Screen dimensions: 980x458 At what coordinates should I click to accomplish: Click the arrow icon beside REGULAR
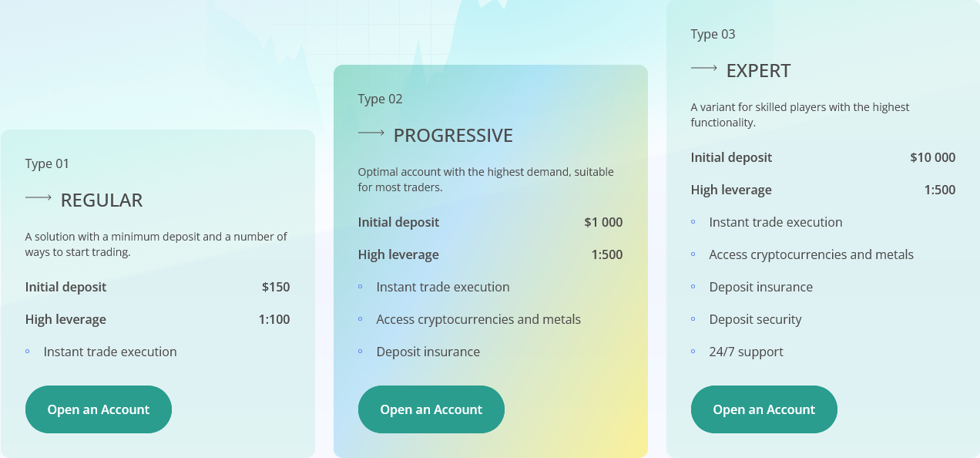(39, 198)
